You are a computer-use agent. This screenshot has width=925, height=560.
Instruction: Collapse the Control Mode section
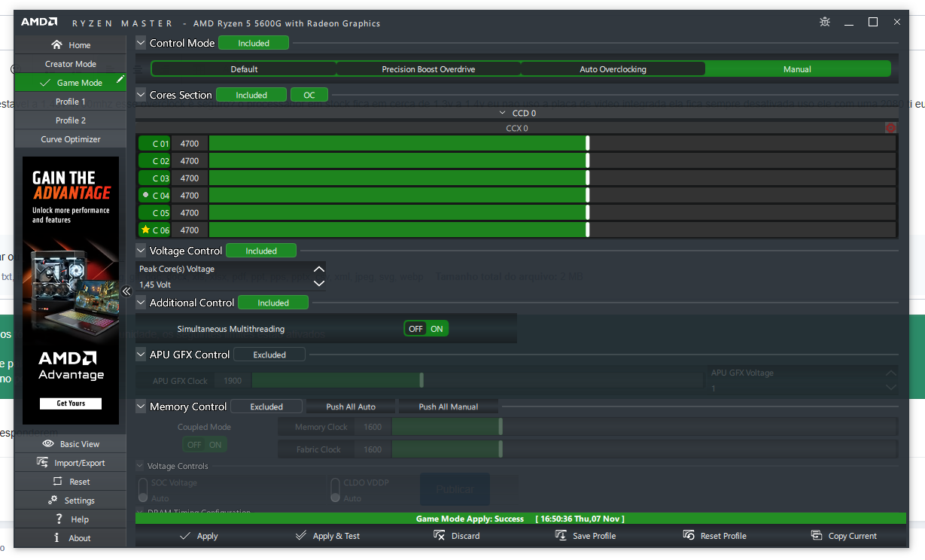[141, 43]
